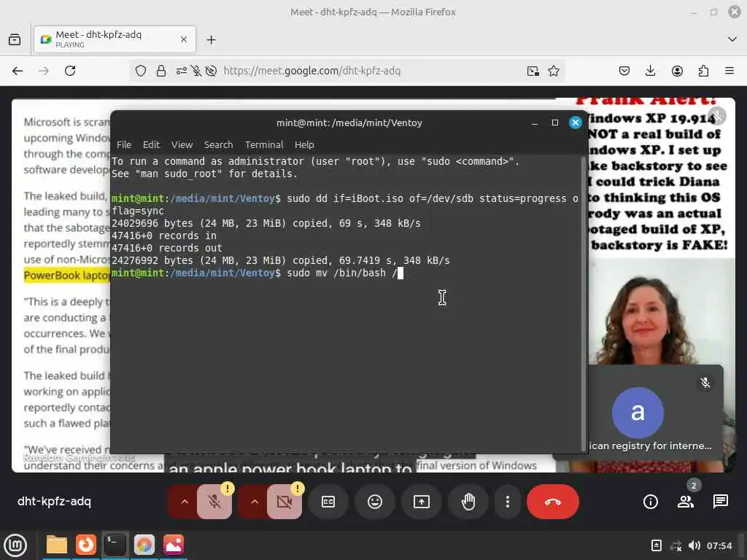Viewport: 747px width, 560px height.
Task: Open the extensions puzzle icon
Action: [703, 71]
